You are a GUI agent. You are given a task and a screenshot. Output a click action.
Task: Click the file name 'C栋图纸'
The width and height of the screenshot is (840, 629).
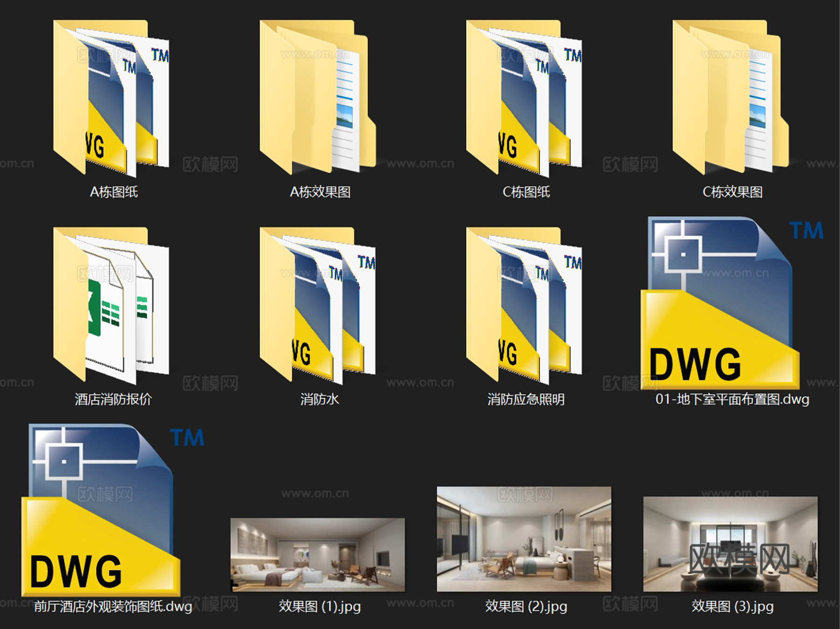pos(526,192)
